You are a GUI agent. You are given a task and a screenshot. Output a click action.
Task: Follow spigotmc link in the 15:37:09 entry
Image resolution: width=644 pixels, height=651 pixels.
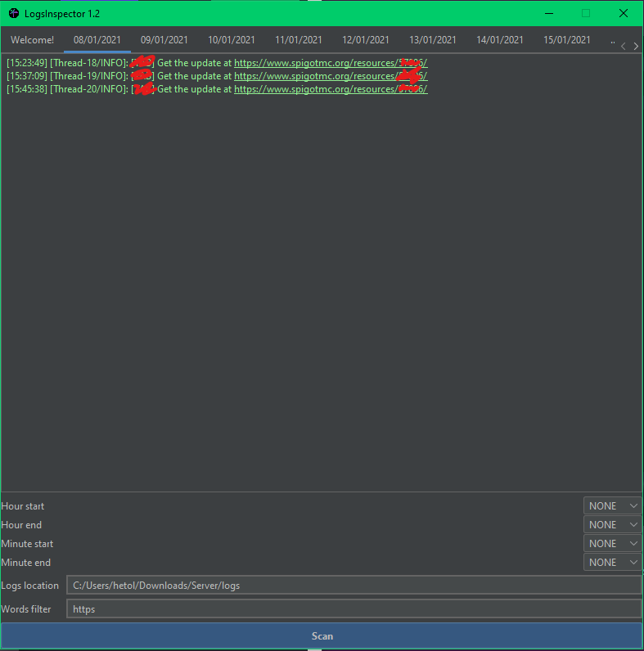(x=330, y=76)
